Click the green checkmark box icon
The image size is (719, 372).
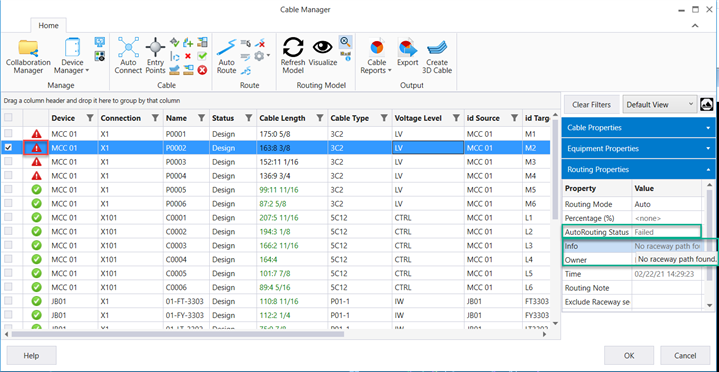(x=202, y=56)
